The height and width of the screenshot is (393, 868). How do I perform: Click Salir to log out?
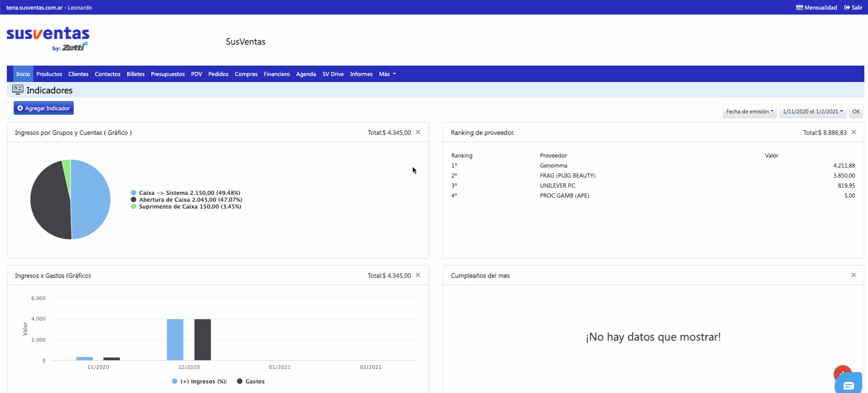[853, 7]
